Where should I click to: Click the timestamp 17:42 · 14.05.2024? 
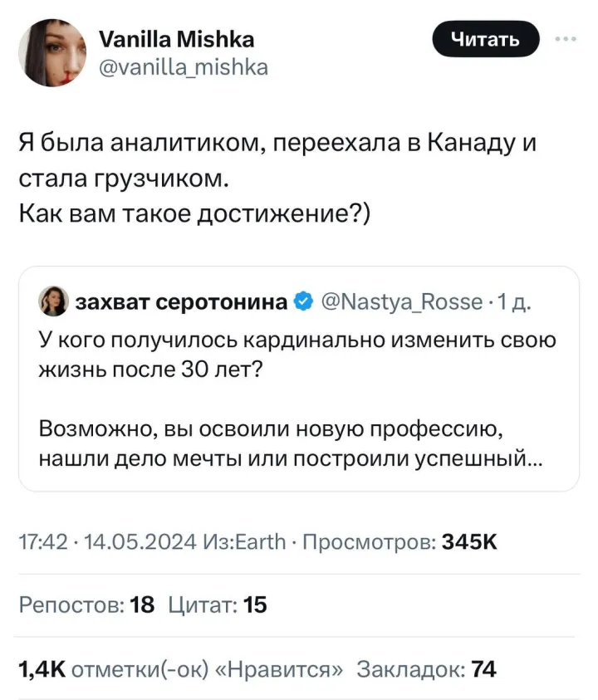tap(105, 541)
